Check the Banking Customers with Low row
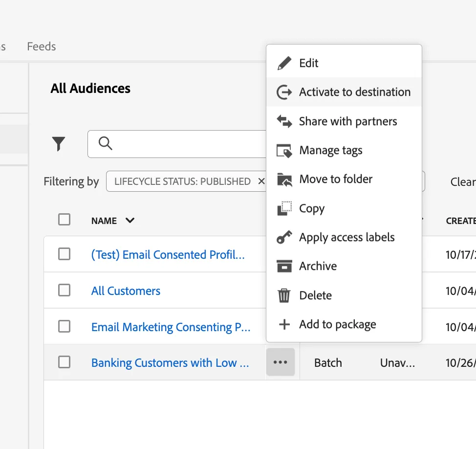 [65, 362]
